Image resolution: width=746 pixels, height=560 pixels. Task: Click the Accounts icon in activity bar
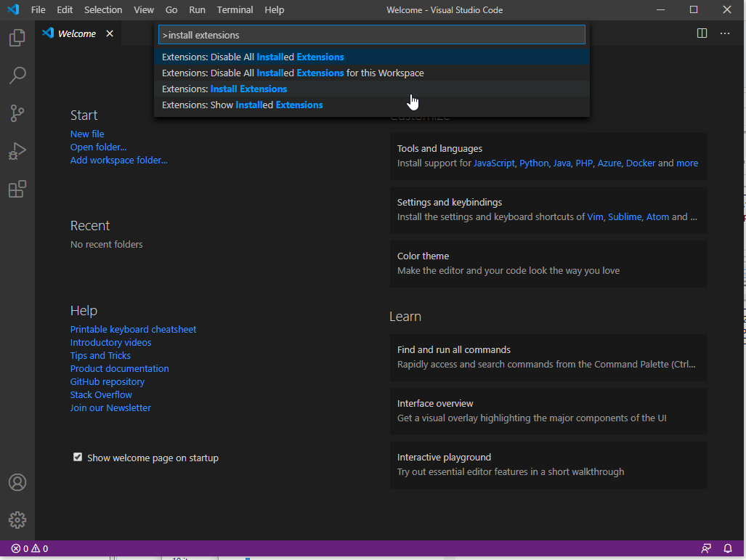click(x=17, y=482)
